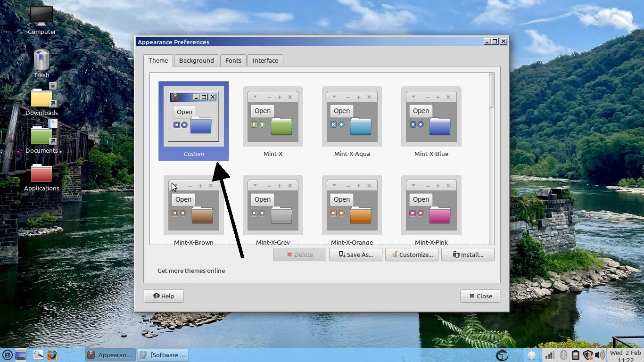
Task: Open the Trash desktop icon
Action: coord(41,62)
